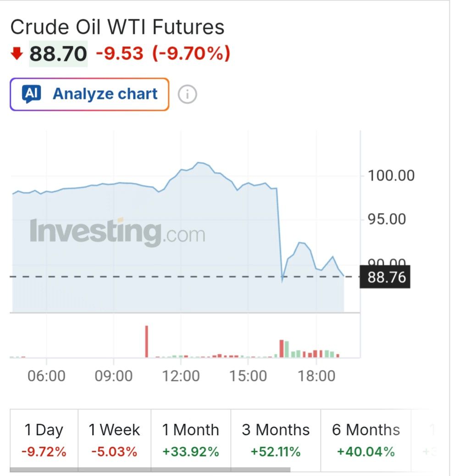Click the 18:00 time axis label
The height and width of the screenshot is (476, 459).
pyautogui.click(x=316, y=377)
